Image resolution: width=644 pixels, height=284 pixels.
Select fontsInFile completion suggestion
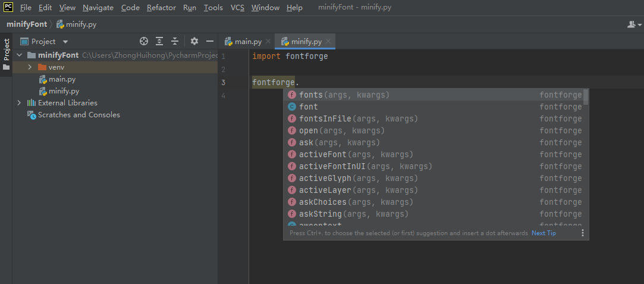click(x=433, y=118)
